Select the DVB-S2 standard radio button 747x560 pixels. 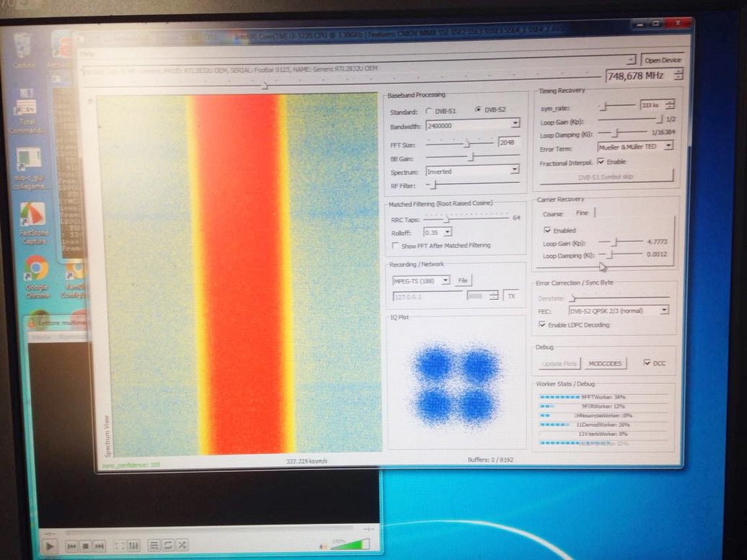[478, 110]
